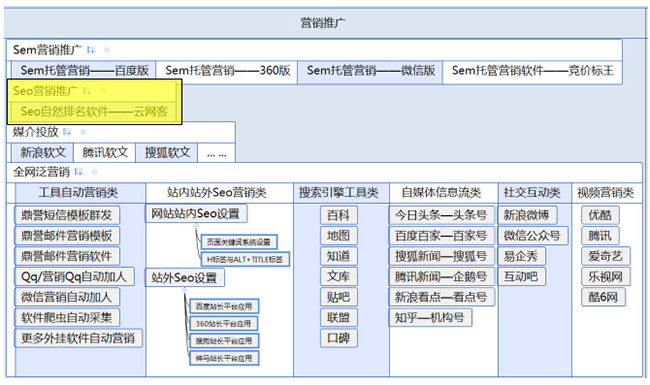Screen dimensions: 650x385
Task: Select the 自媒体信息流类 column header
Action: [441, 193]
